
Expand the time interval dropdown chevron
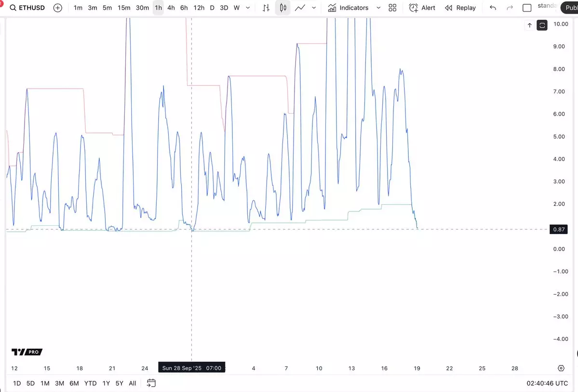click(248, 8)
